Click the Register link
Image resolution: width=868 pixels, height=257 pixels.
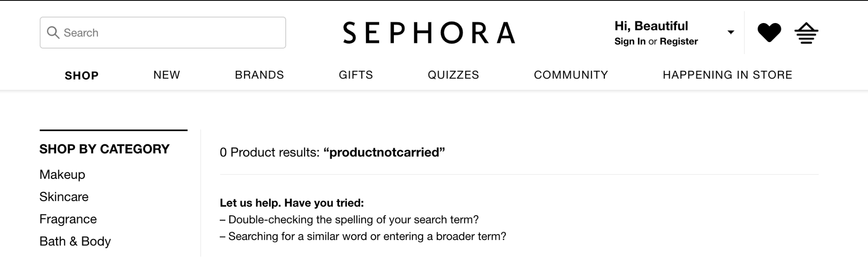679,42
